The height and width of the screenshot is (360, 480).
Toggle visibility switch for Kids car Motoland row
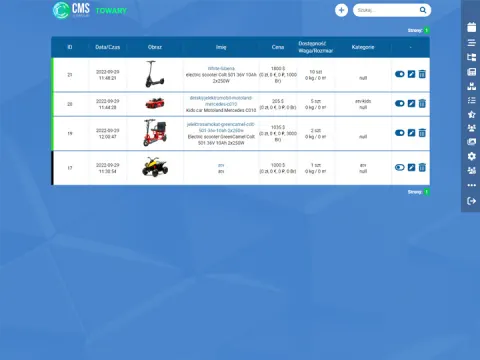point(399,103)
